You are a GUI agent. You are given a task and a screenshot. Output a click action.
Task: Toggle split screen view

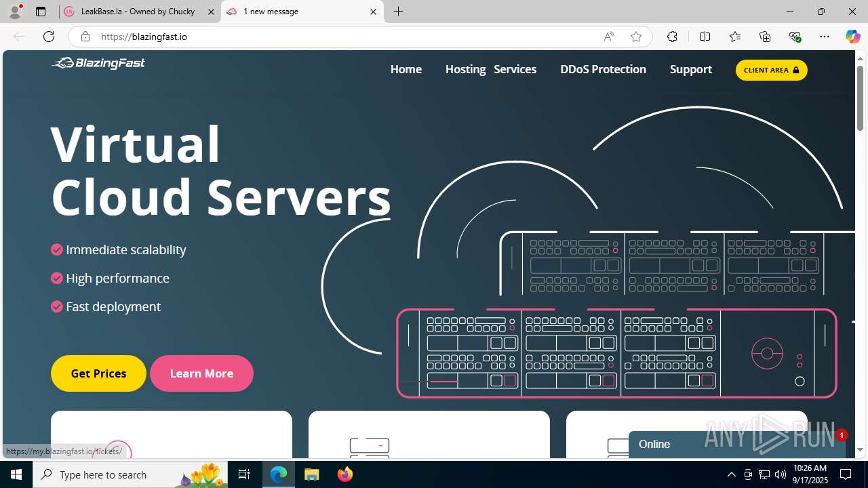click(x=705, y=37)
